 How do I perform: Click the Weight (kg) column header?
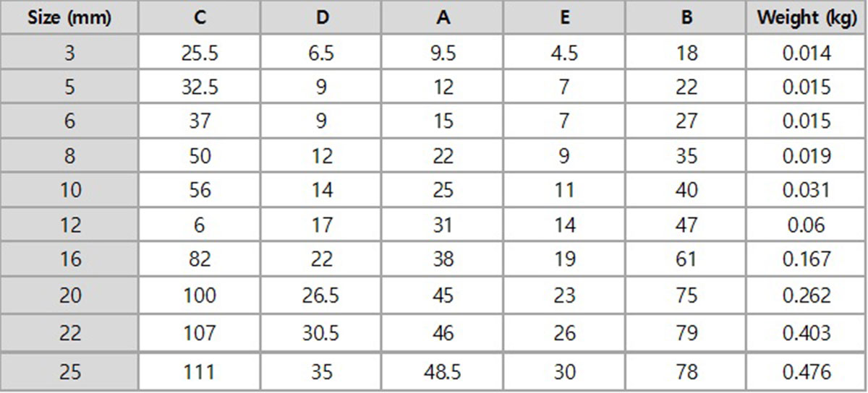807,18
